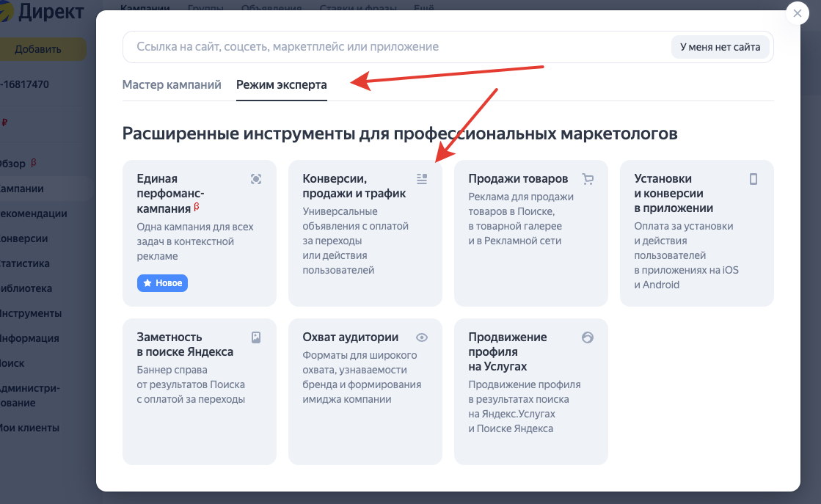Select the Установки и конверсии в приложении title
The image size is (821, 504).
[674, 193]
